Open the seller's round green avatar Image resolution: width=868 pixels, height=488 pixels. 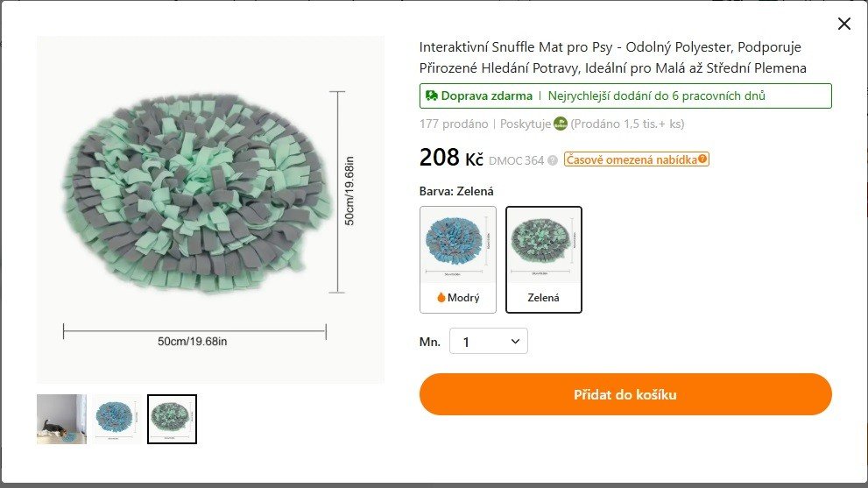click(x=561, y=124)
